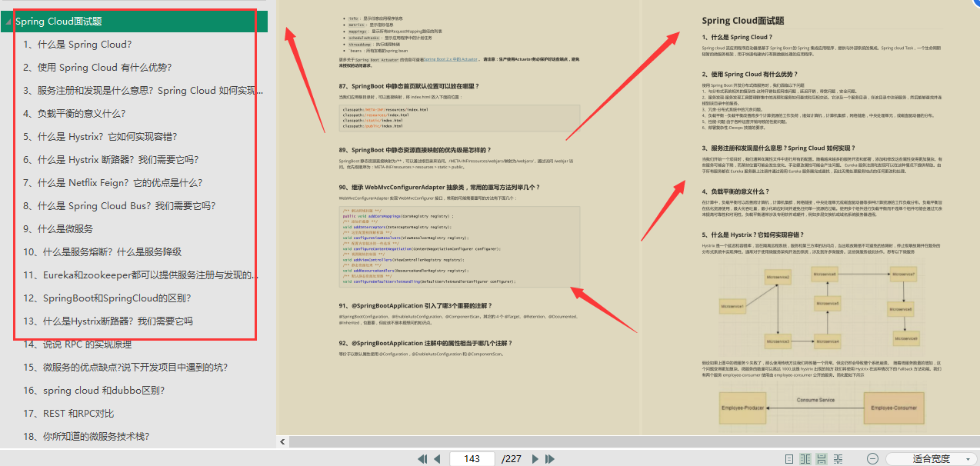Click heading 92、@SpringBootApplication 注解中的属性
This screenshot has height=466, width=980.
tap(425, 343)
